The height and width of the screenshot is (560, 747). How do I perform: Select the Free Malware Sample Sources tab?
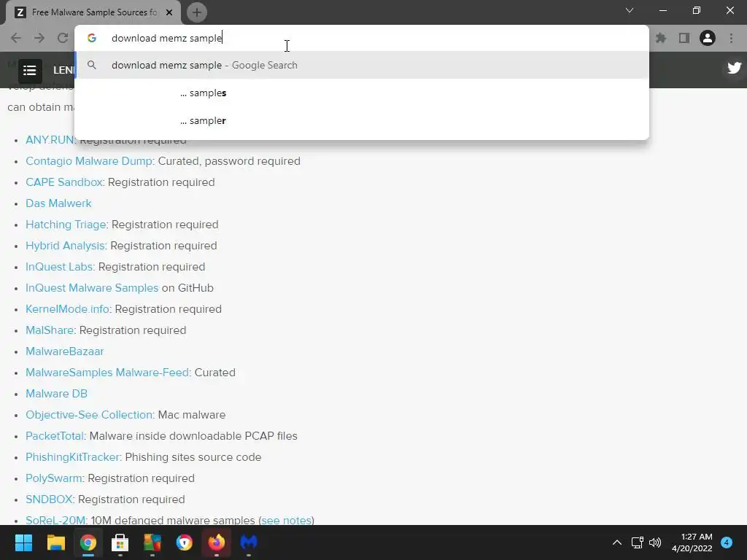[93, 12]
